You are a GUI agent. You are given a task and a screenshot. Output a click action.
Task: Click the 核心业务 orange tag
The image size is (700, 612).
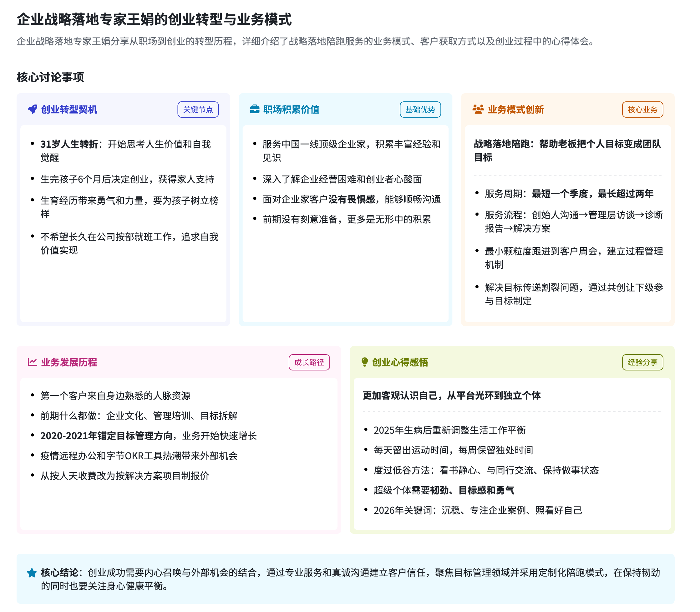[642, 109]
